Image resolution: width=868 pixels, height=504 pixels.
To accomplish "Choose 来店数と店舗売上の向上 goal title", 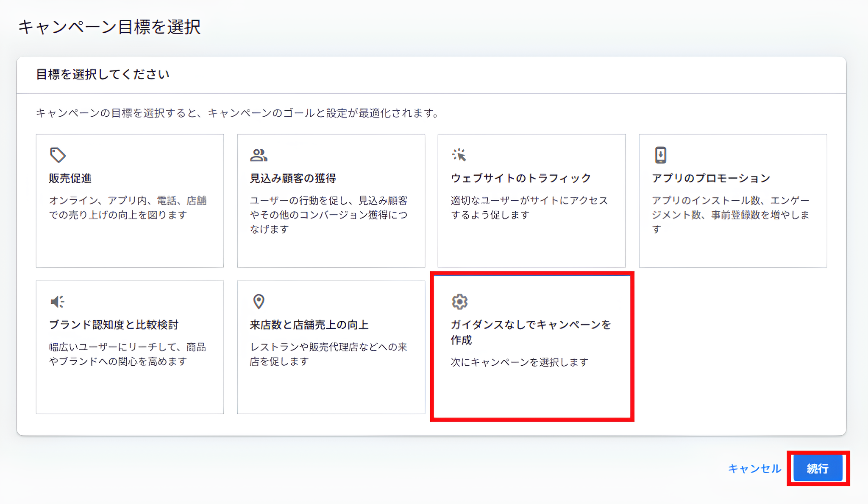I will 309,325.
